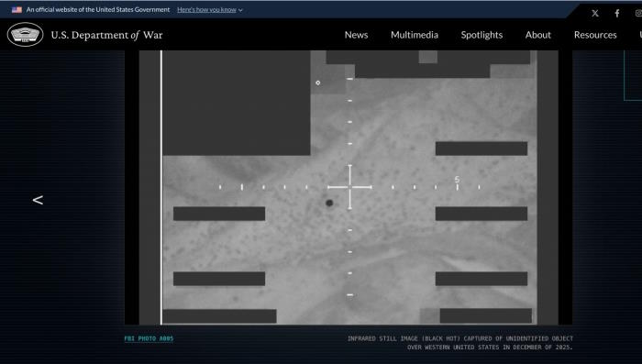Viewport: 642px width, 364px height.
Task: Open the Instagram icon at top right edge
Action: [x=638, y=14]
